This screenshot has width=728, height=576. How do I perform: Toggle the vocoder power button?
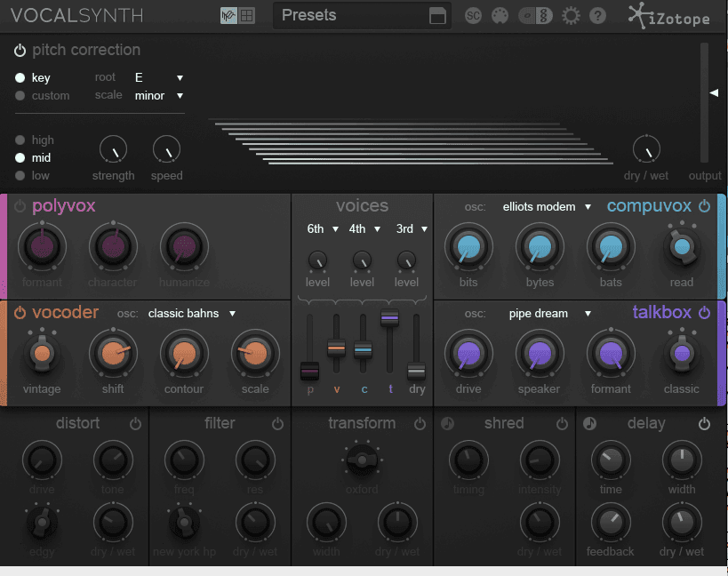point(20,313)
